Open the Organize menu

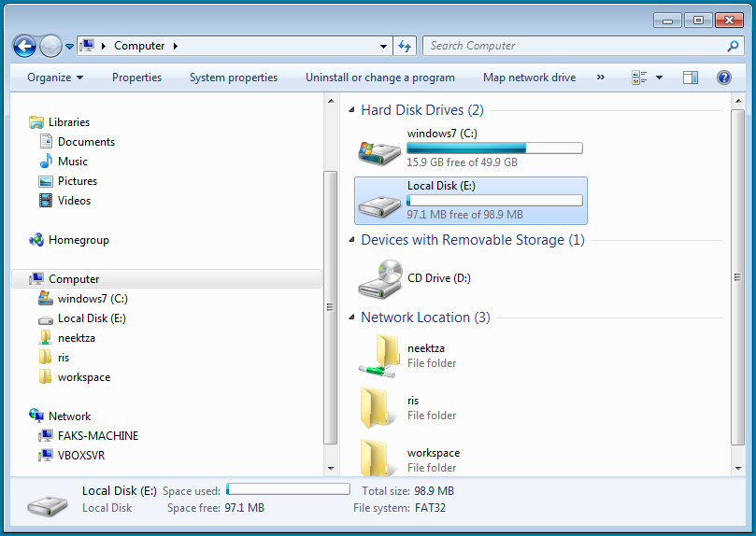pos(55,78)
